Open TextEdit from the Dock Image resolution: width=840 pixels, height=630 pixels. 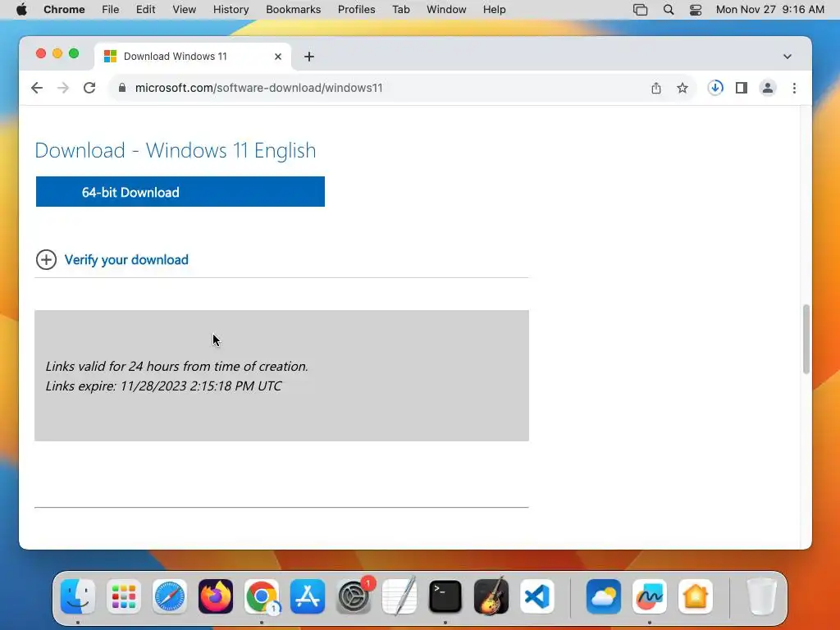click(x=399, y=596)
